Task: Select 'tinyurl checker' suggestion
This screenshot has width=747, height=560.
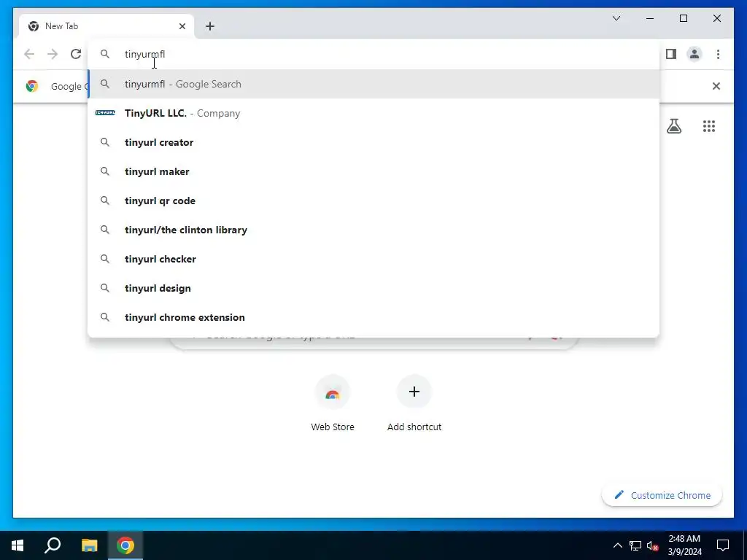Action: click(373, 259)
